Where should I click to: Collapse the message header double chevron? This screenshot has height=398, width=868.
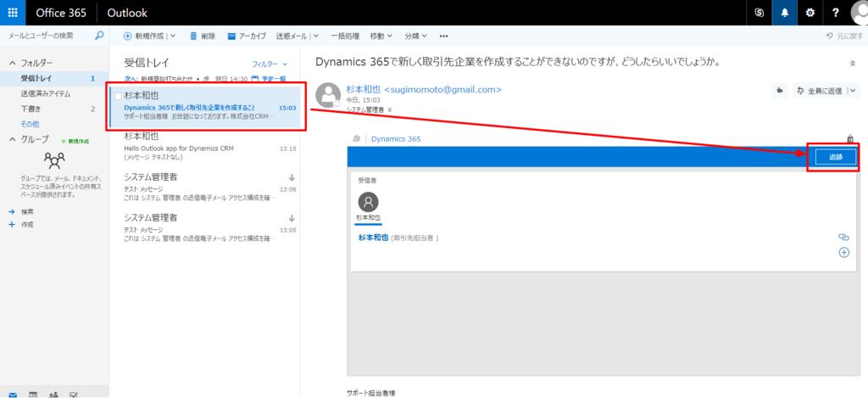point(853,63)
